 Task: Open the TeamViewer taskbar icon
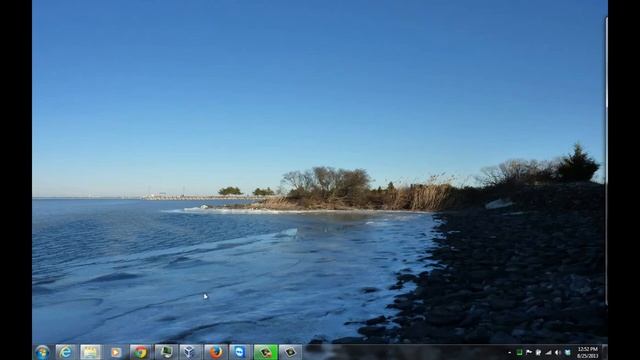tap(240, 352)
